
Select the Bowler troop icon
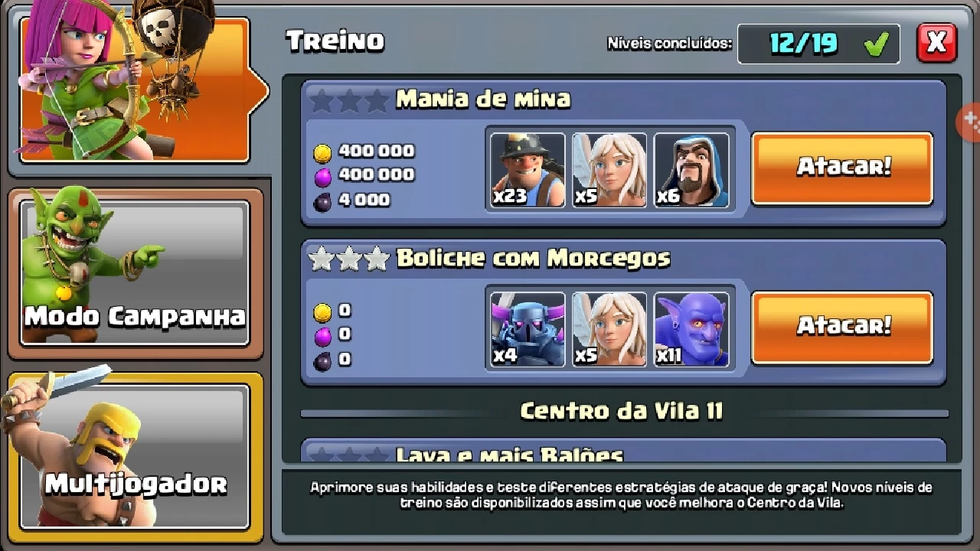pos(691,329)
